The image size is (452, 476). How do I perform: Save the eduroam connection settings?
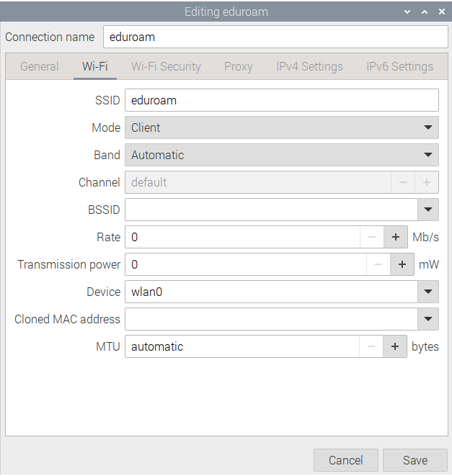(x=415, y=460)
